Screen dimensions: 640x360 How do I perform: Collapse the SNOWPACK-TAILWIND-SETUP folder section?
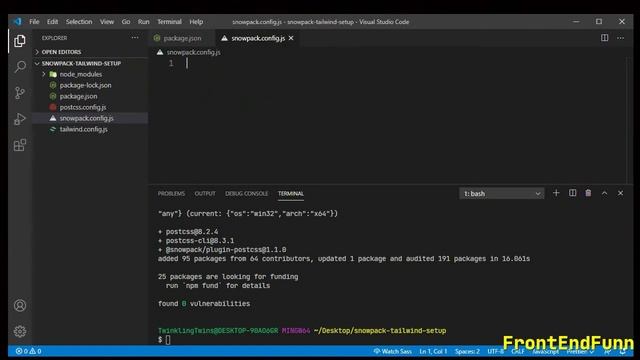point(81,63)
